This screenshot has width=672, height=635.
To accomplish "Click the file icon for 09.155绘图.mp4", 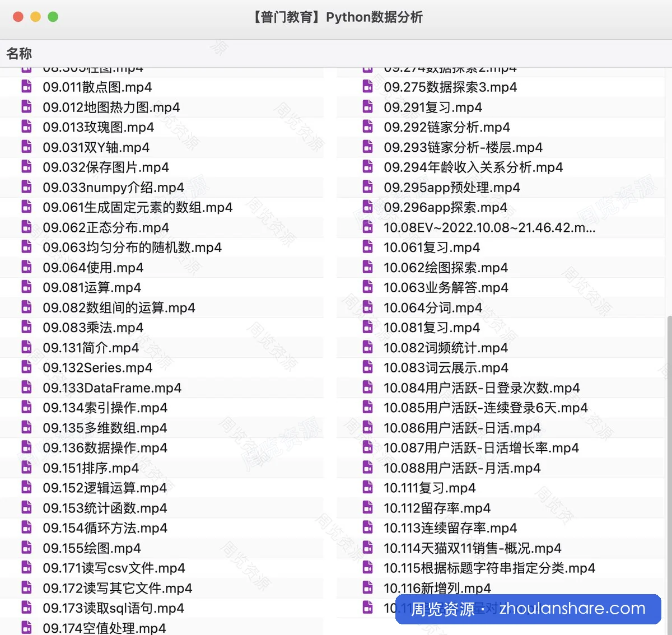I will point(26,548).
